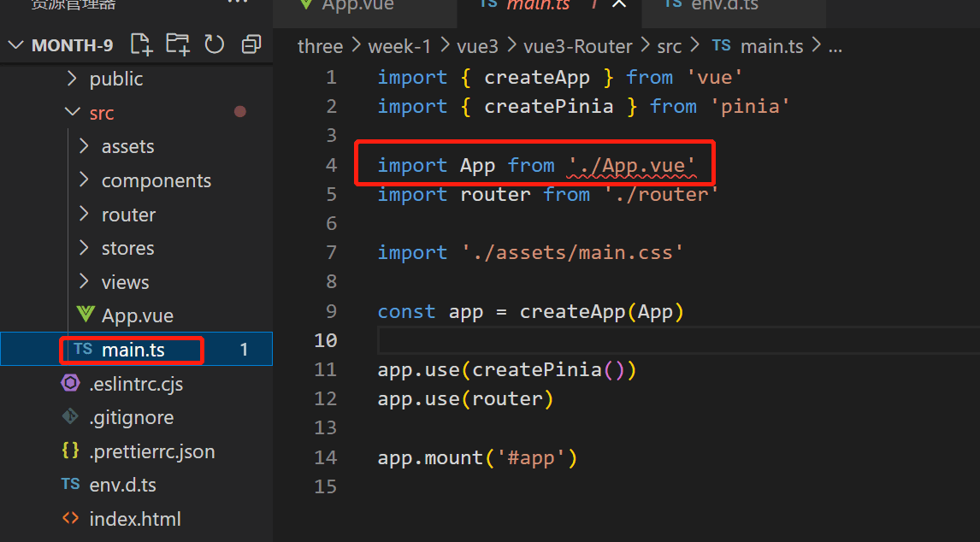Click the .gitignore file icon in tree
The image size is (980, 542).
tap(71, 417)
